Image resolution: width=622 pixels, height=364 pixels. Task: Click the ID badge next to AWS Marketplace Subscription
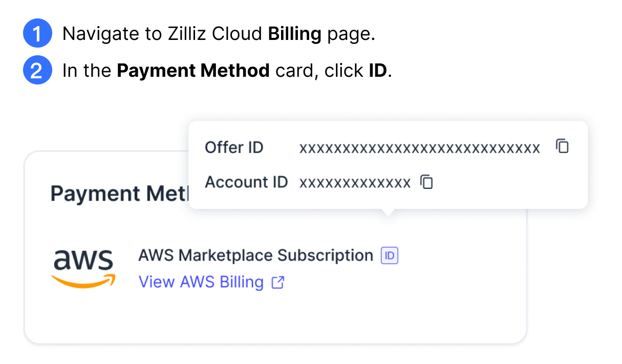(x=389, y=255)
